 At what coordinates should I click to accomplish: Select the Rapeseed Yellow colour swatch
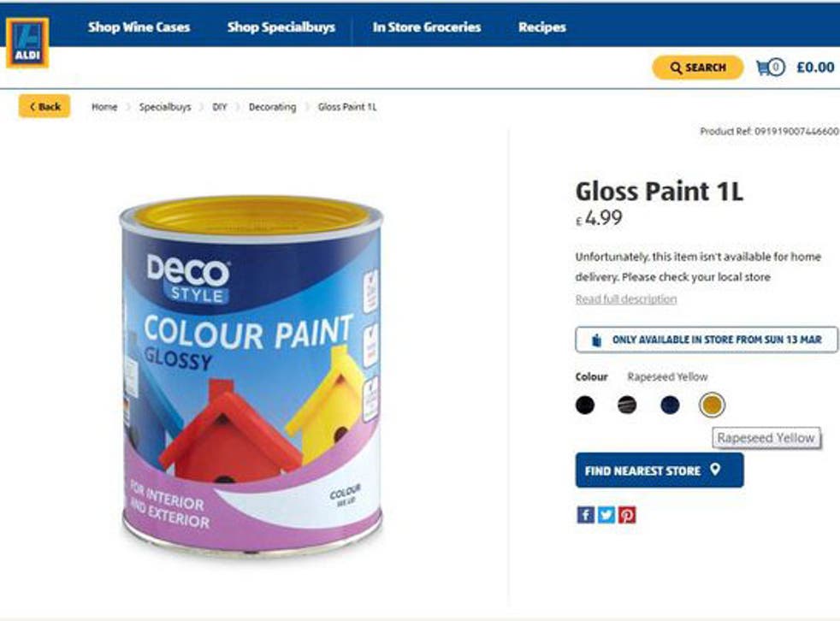(712, 405)
